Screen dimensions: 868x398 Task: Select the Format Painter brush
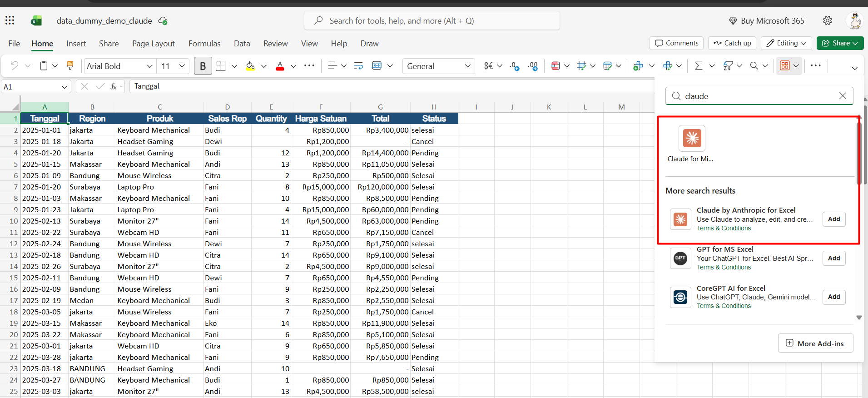(x=70, y=66)
